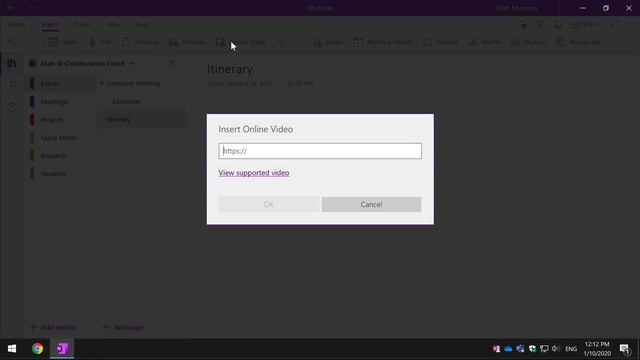Image resolution: width=640 pixels, height=360 pixels.
Task: Click the Researcher icon
Action: [561, 42]
